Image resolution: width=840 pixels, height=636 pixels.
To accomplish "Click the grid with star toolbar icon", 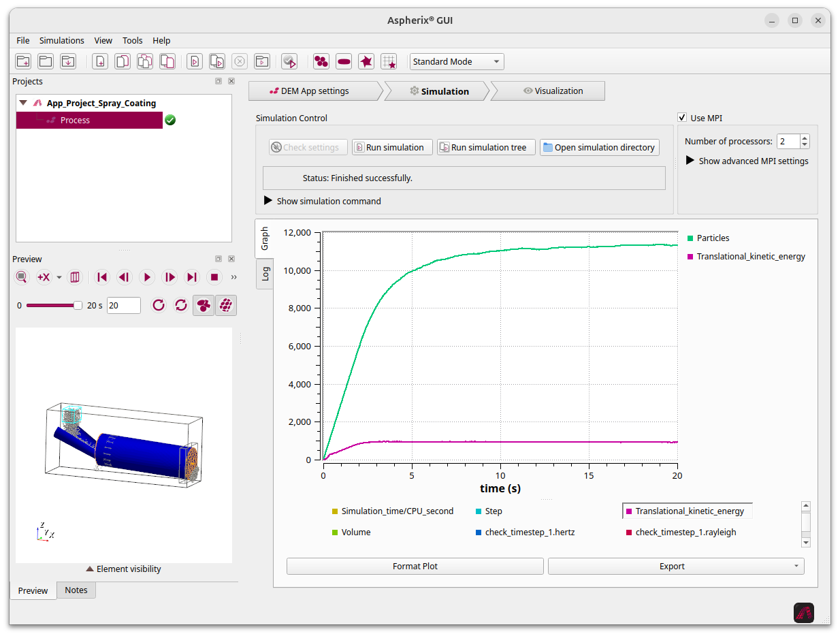I will coord(389,61).
